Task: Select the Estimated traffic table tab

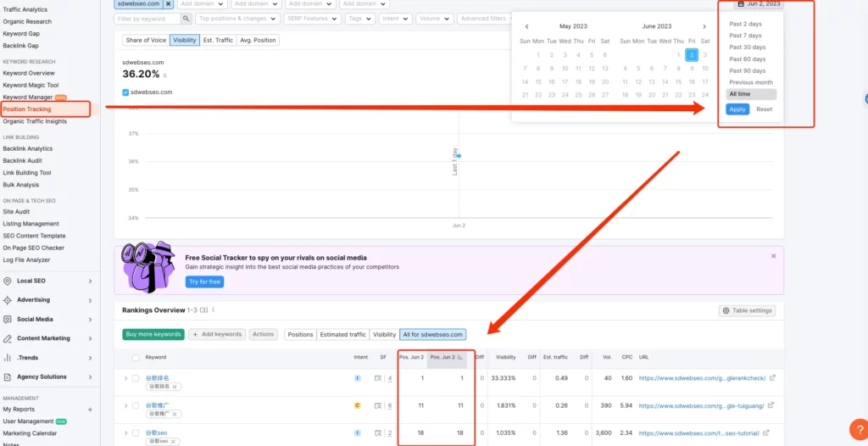Action: (x=343, y=335)
